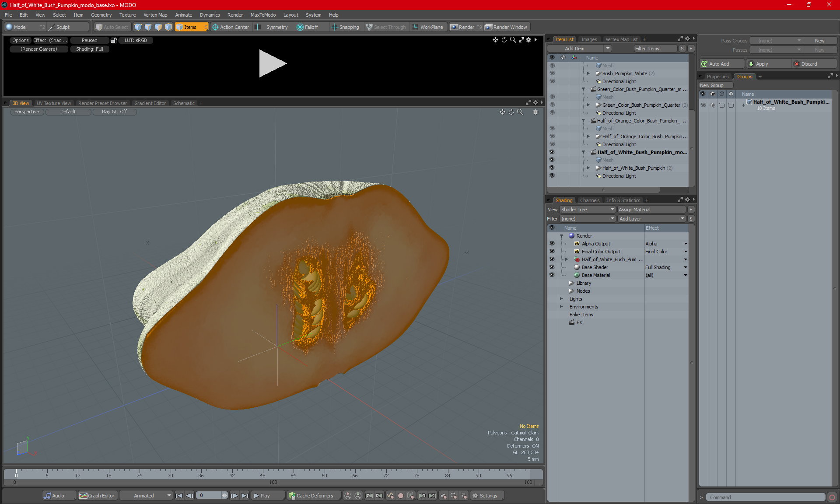Click the current frame slider field
Viewport: 840px width, 504px height.
[x=212, y=496]
